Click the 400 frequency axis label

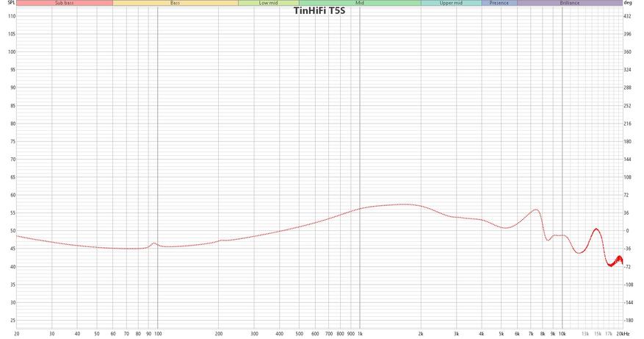(279, 334)
